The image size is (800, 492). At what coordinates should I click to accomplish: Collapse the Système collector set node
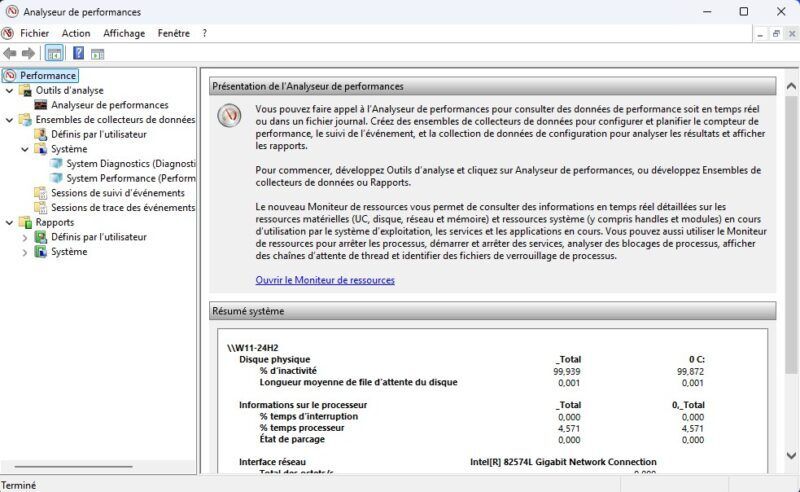[24, 149]
